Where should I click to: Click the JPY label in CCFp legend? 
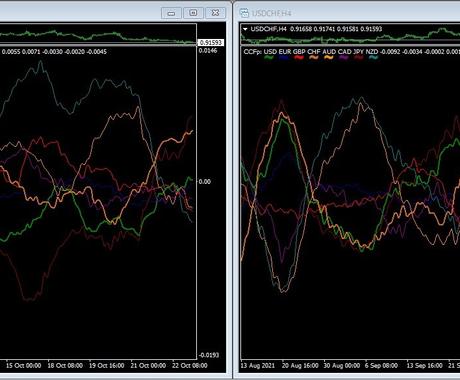click(358, 52)
